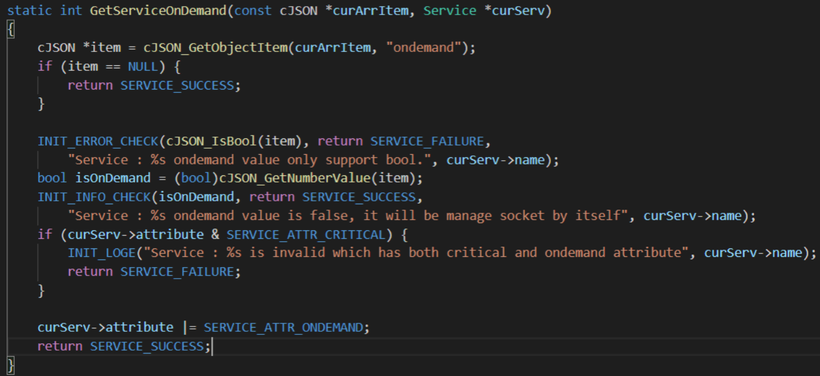Click the NULL constant
Screen dimensions: 820x376
click(x=143, y=66)
